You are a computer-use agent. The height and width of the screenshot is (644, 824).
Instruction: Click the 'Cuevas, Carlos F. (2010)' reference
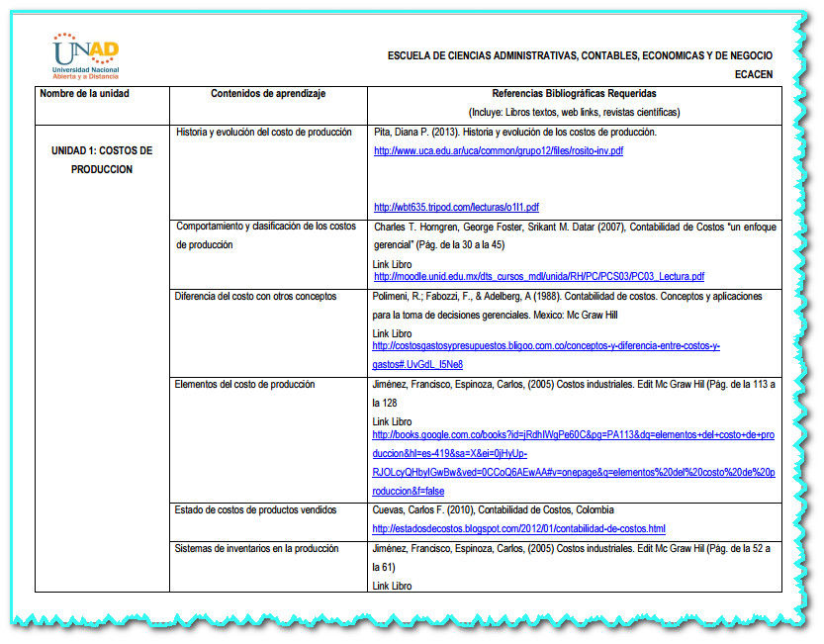pyautogui.click(x=493, y=509)
